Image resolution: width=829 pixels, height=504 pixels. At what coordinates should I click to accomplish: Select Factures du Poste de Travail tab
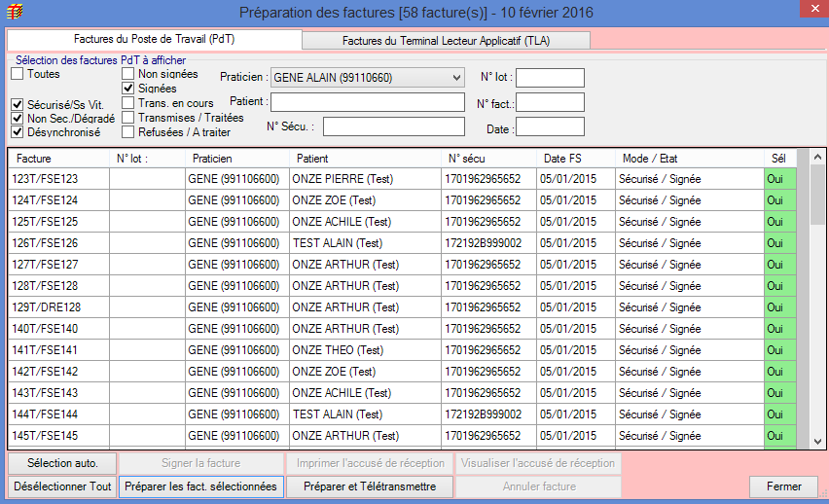click(154, 40)
